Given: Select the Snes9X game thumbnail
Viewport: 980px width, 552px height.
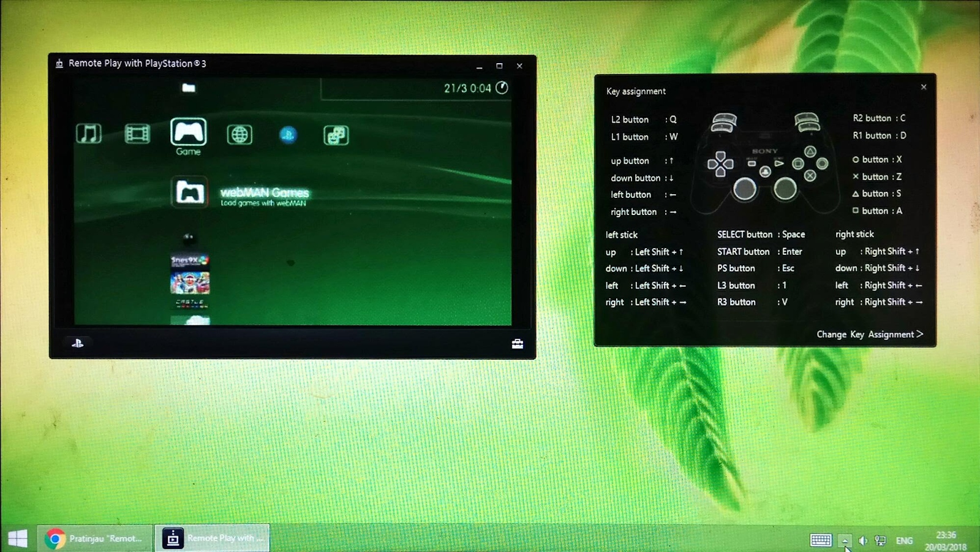Looking at the screenshot, I should [190, 260].
